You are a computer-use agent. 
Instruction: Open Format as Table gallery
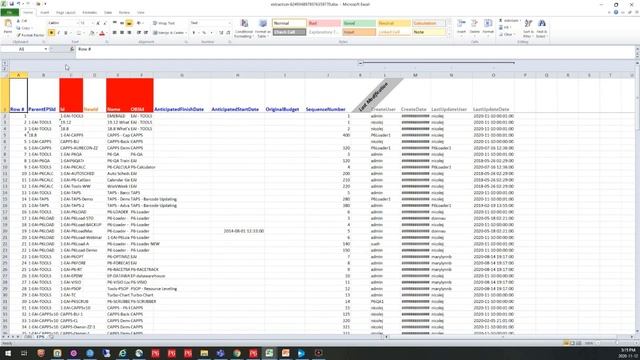coord(263,28)
